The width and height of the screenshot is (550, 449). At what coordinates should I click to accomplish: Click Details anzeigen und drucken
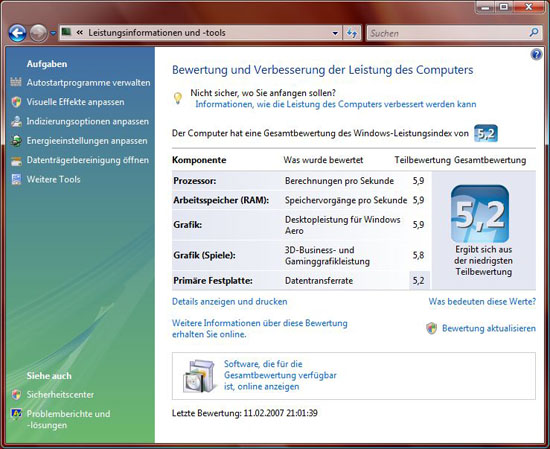click(229, 302)
